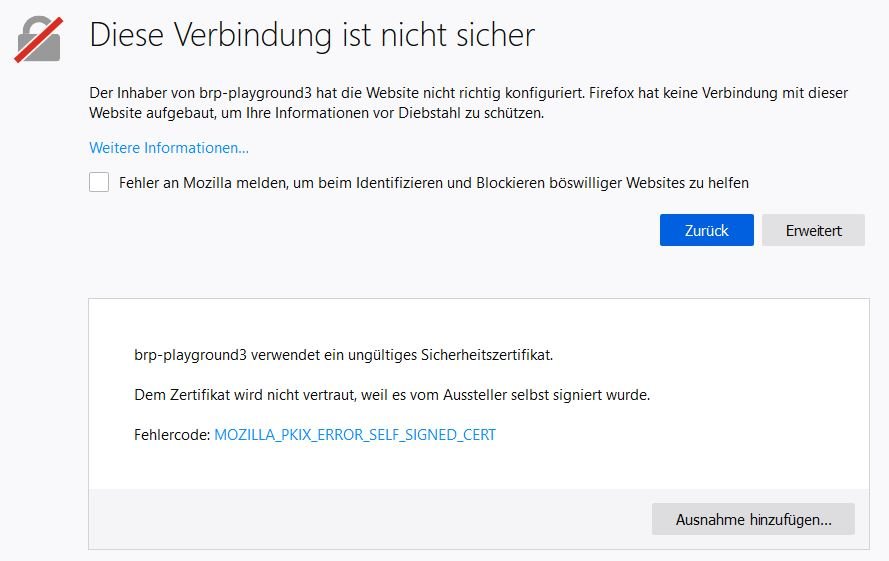Click the paragraph starting 'Der Inhaber von brp-playground3'
Screen dimensions: 889x561
pos(468,103)
